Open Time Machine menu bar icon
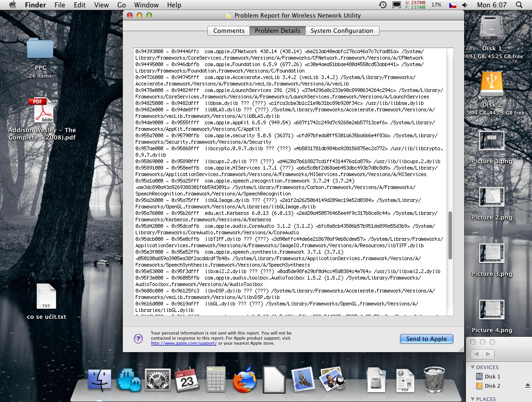Viewport: 532px width, 402px height. tap(383, 5)
